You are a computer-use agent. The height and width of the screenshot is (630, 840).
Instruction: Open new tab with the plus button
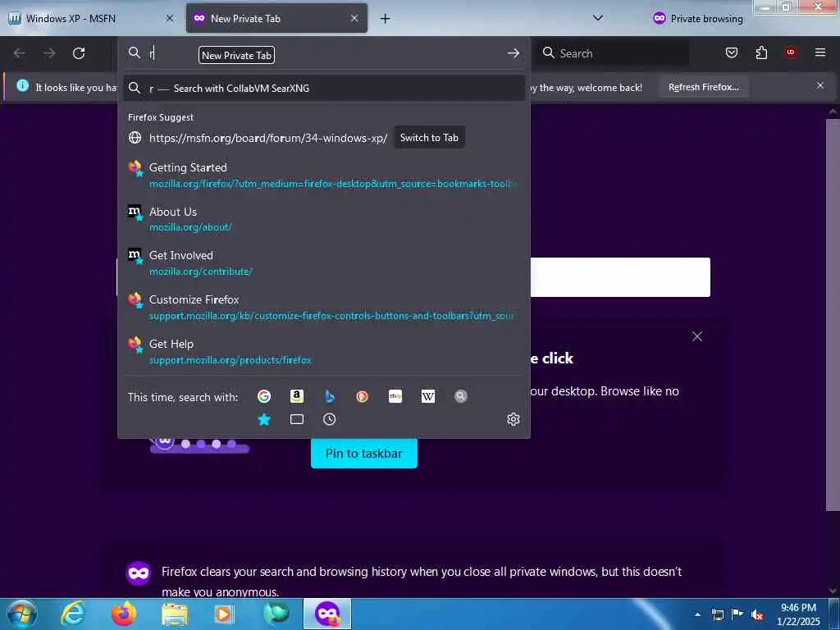386,19
